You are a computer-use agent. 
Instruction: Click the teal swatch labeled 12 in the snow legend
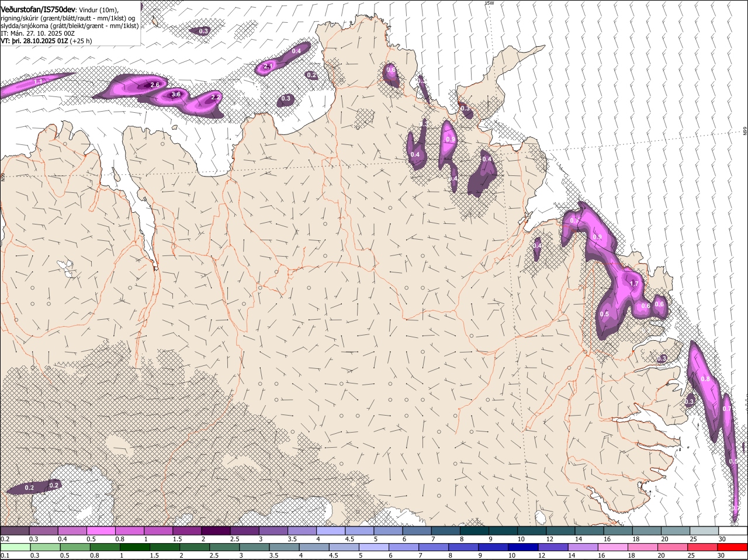(x=560, y=531)
